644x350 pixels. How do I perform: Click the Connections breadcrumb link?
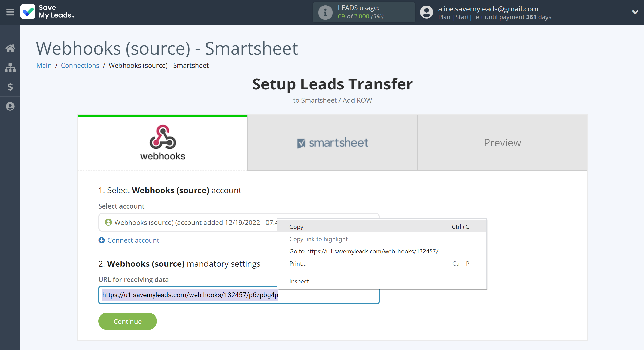click(80, 65)
